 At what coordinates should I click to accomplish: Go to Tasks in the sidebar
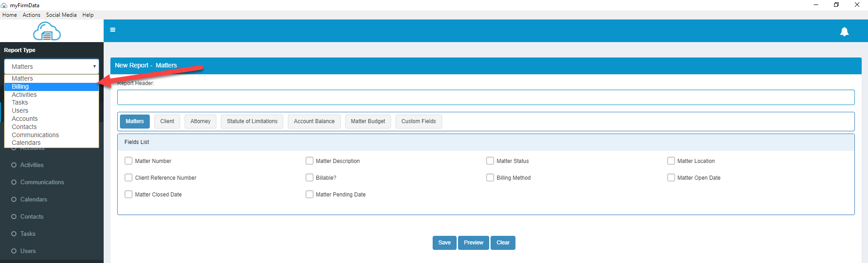[28, 234]
